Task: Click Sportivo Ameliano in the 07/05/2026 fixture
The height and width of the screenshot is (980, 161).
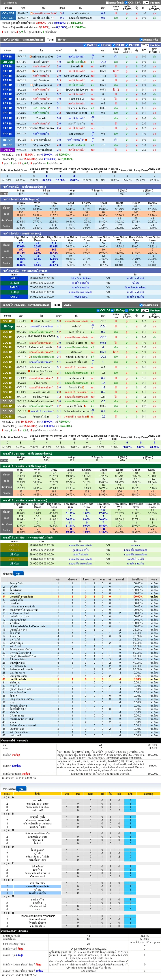Action: point(135,287)
